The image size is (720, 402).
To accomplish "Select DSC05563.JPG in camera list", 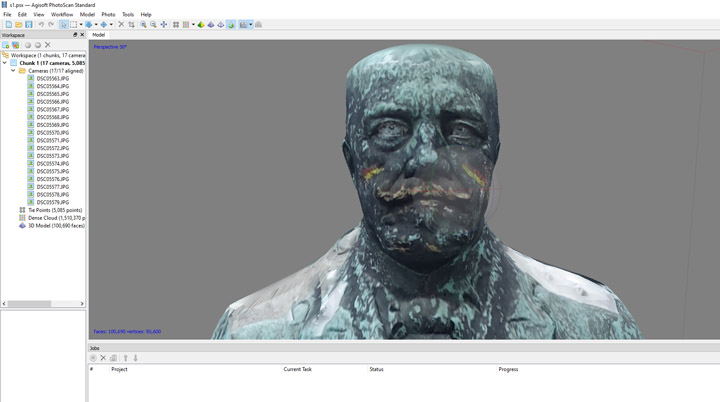I will pyautogui.click(x=53, y=79).
